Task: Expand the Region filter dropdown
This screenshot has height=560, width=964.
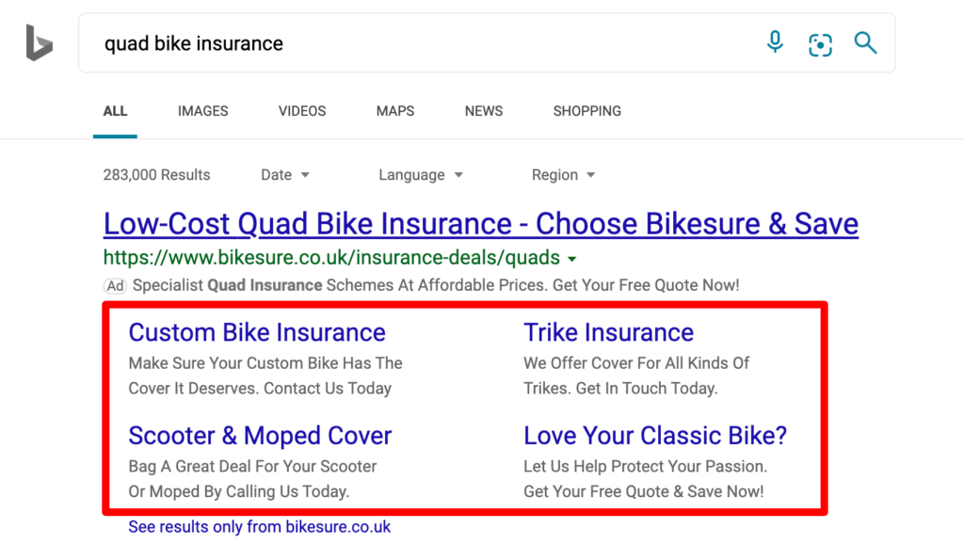Action: [563, 175]
